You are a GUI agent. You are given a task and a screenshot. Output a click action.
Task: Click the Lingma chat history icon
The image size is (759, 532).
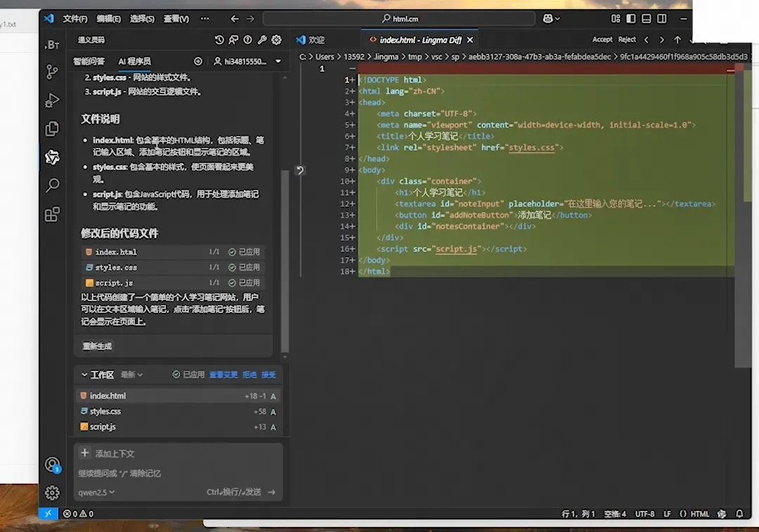(219, 40)
